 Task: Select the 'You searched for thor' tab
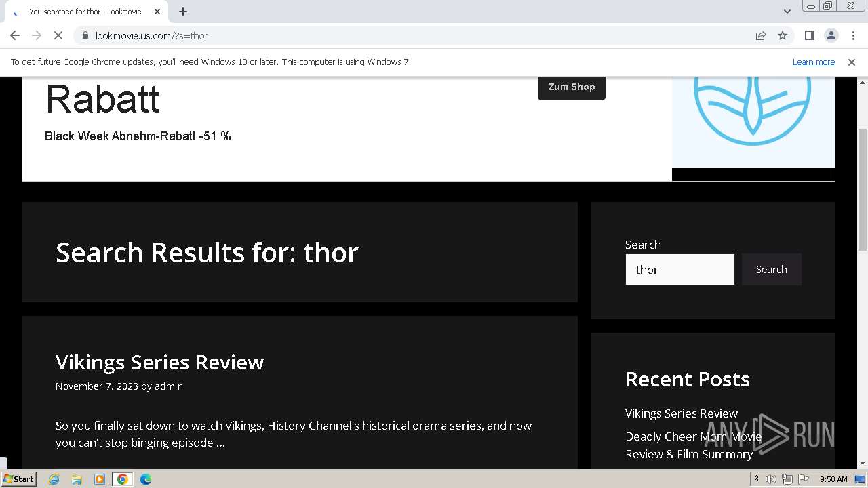[x=85, y=12]
